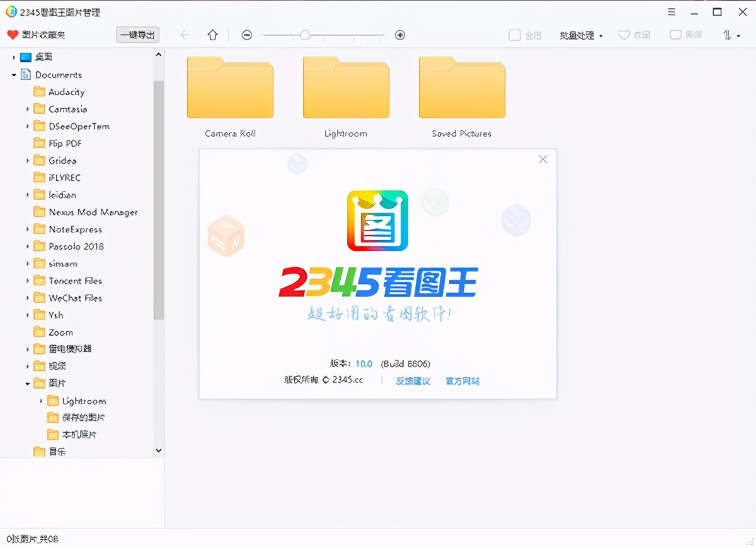This screenshot has height=548, width=756.
Task: Open the Tencent Files folder entry
Action: coord(76,281)
